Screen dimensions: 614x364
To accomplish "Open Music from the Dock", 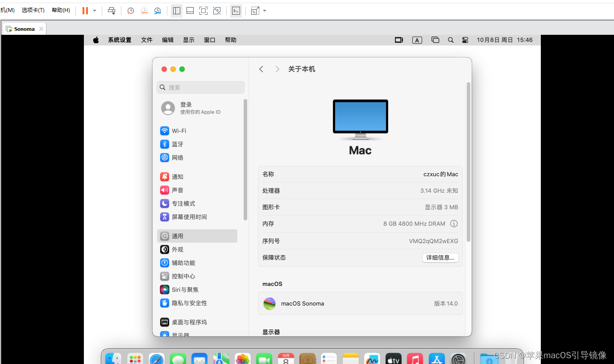I will click(415, 359).
